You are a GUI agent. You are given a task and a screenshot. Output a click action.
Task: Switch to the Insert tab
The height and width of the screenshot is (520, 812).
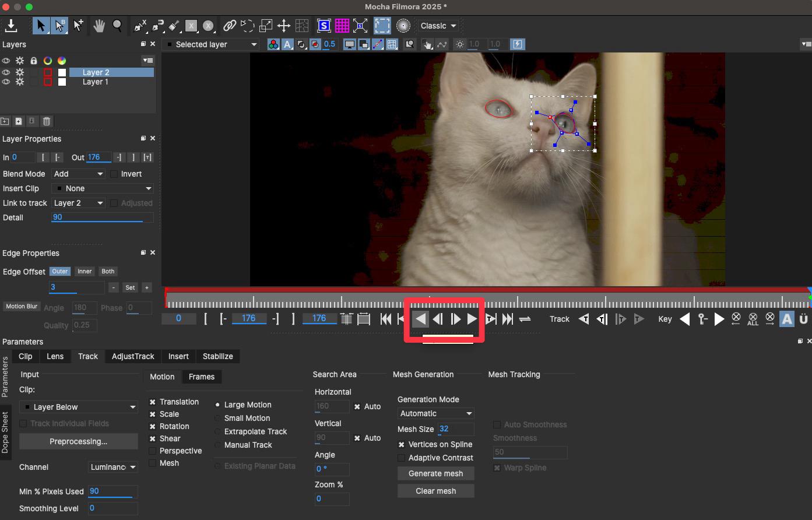tap(178, 357)
